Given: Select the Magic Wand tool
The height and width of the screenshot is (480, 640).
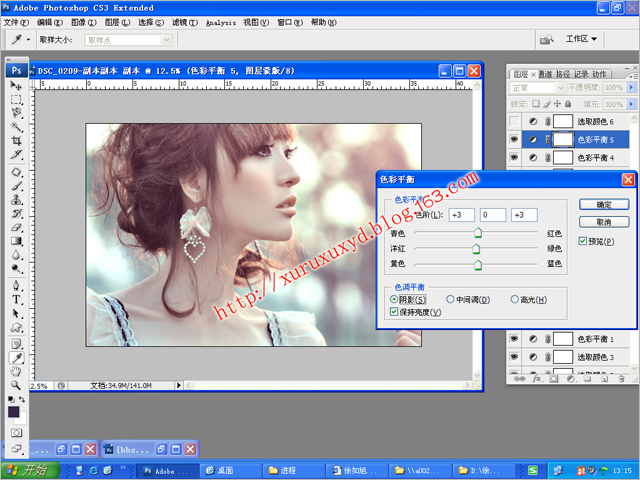Looking at the screenshot, I should click(x=16, y=127).
